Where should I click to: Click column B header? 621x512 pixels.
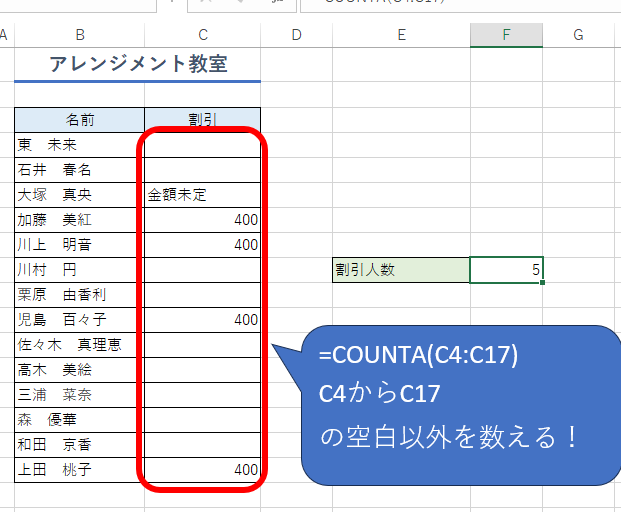[x=79, y=35]
